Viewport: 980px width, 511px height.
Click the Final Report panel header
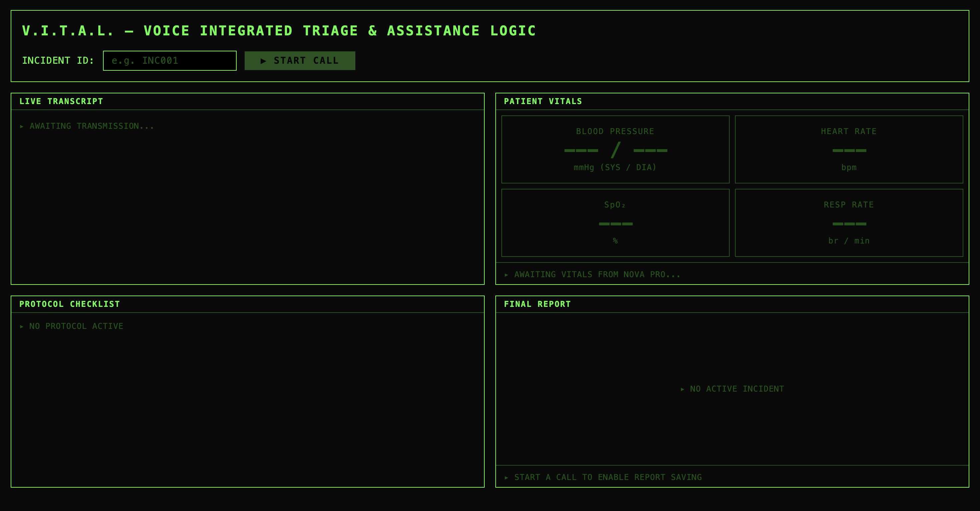pos(537,304)
